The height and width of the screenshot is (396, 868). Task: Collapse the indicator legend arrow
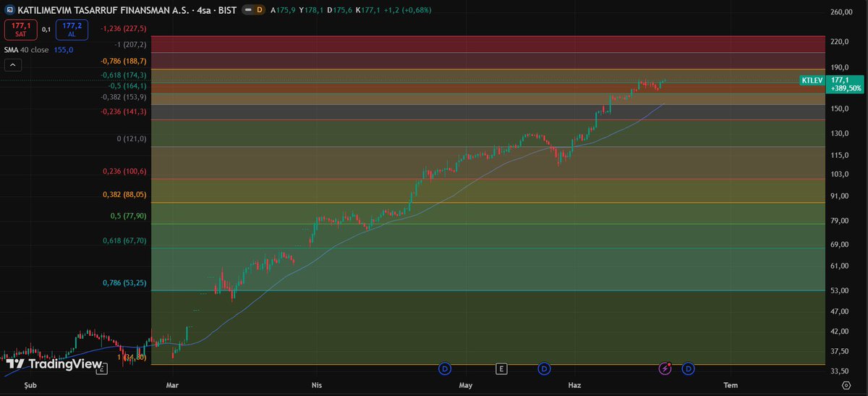pos(13,64)
